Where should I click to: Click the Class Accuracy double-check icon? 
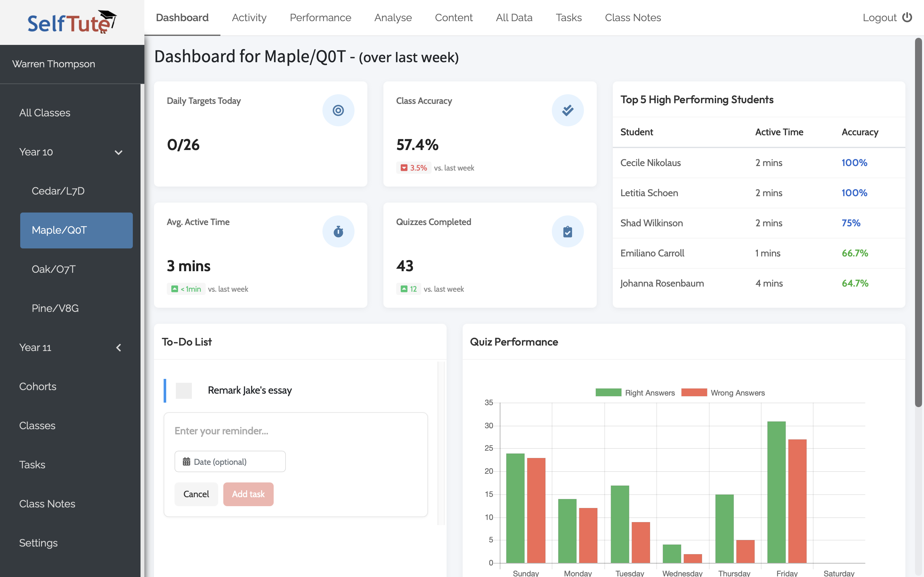(x=567, y=110)
